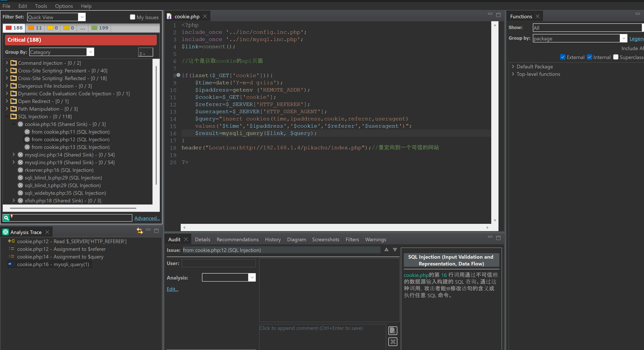The width and height of the screenshot is (644, 350).
Task: Switch to the Recommendations tab
Action: coord(237,239)
